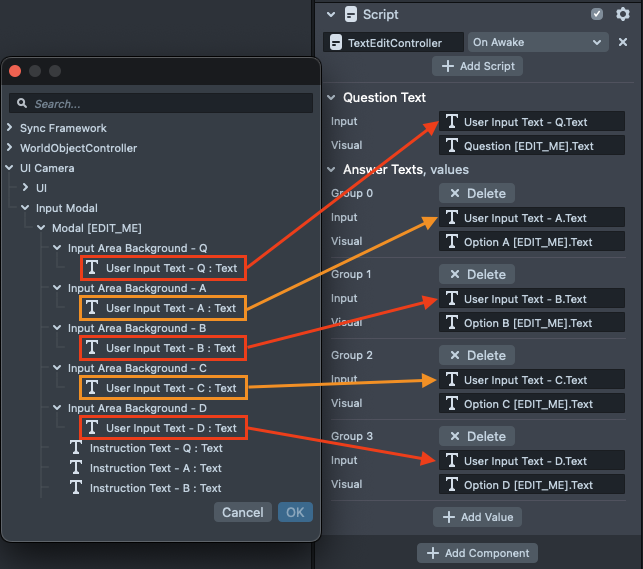643x569 pixels.
Task: Delete Group 0
Action: [477, 193]
